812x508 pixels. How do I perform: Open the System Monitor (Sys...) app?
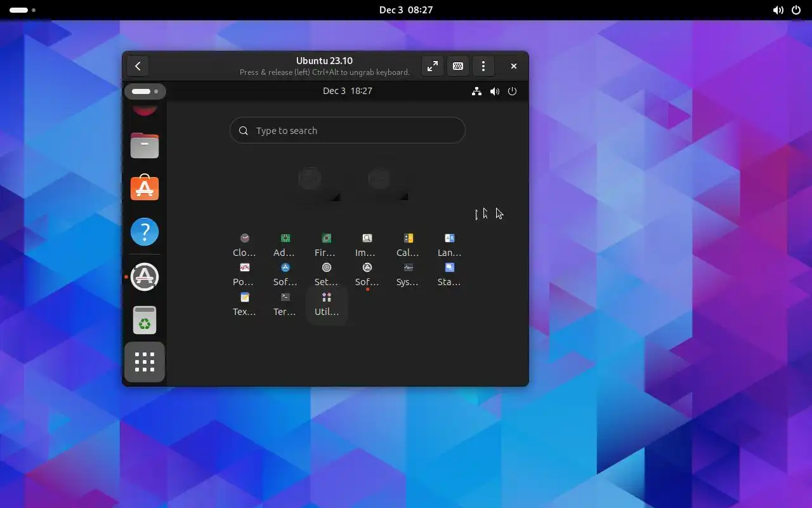(408, 274)
